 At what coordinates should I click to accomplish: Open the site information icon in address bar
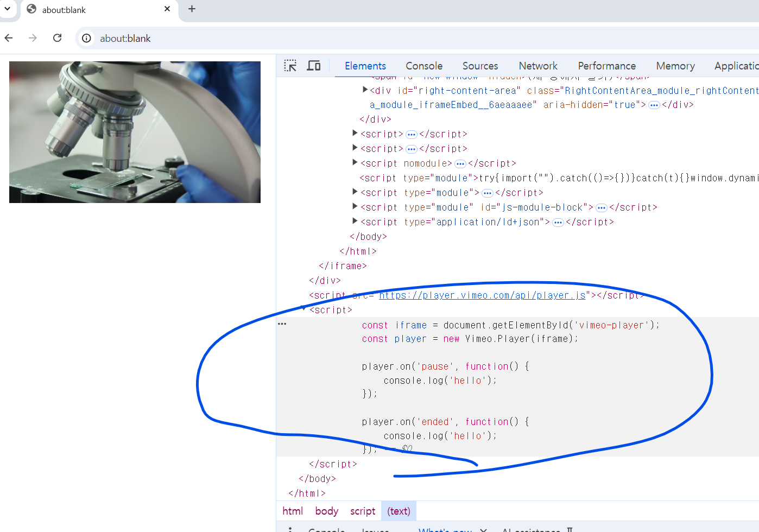pos(86,38)
